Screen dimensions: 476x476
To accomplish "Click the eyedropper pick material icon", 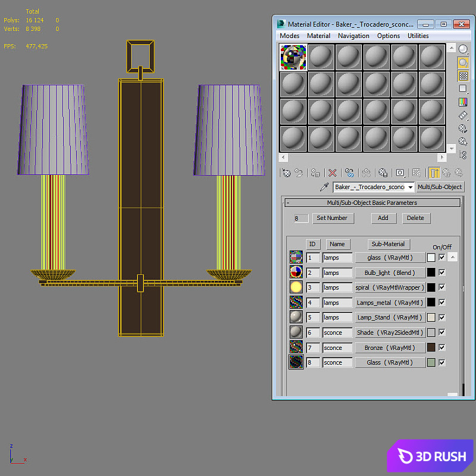I will click(324, 187).
